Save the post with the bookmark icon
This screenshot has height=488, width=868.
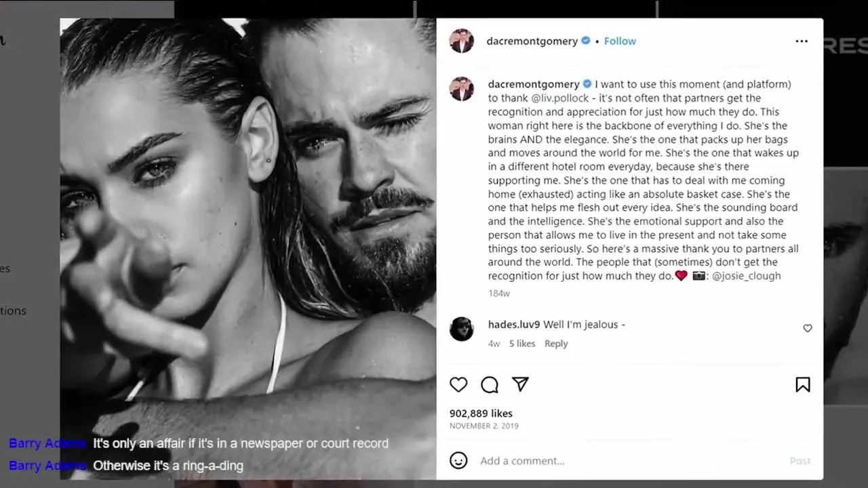point(803,384)
